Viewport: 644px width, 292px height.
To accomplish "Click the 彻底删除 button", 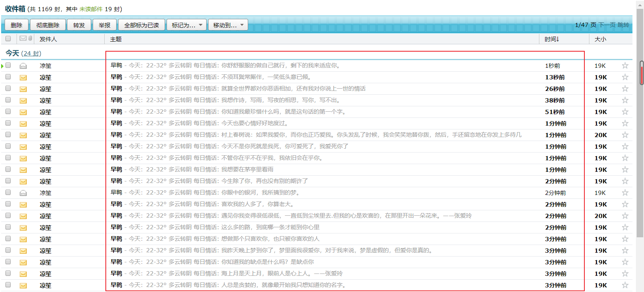I will tap(48, 25).
